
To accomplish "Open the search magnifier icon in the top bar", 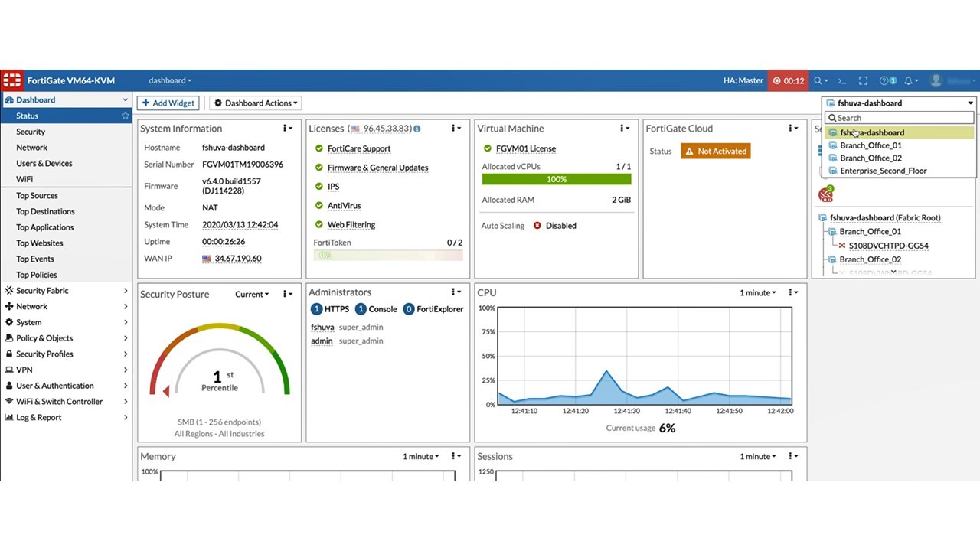I will point(816,80).
